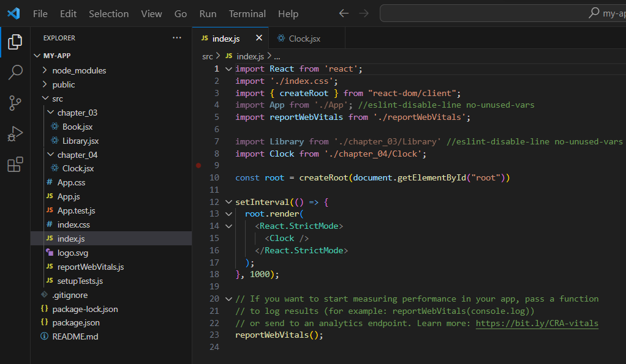
Task: Open the View menu
Action: [x=151, y=13]
